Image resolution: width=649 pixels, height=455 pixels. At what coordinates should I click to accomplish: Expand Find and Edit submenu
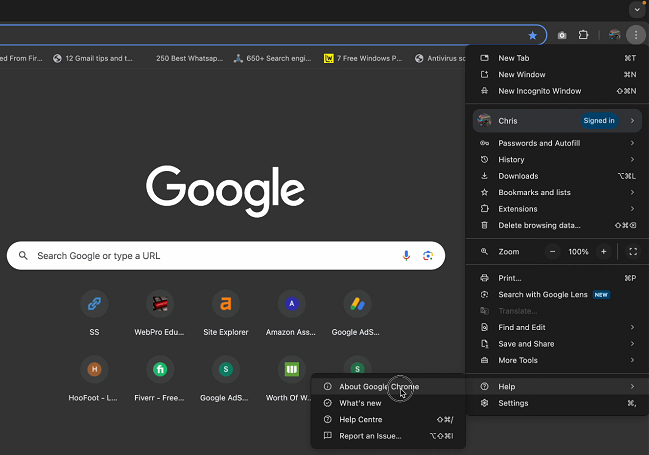pyautogui.click(x=557, y=327)
